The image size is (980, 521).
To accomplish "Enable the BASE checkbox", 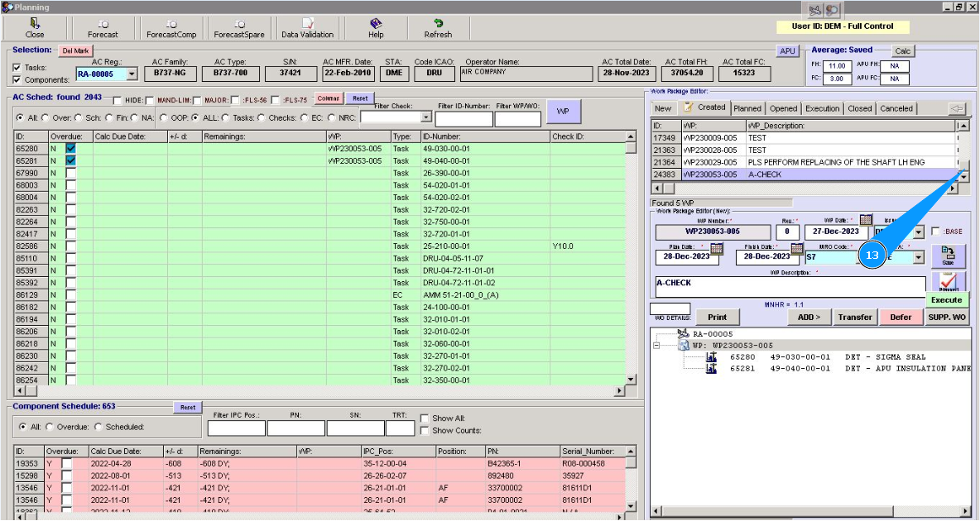I will click(x=935, y=232).
